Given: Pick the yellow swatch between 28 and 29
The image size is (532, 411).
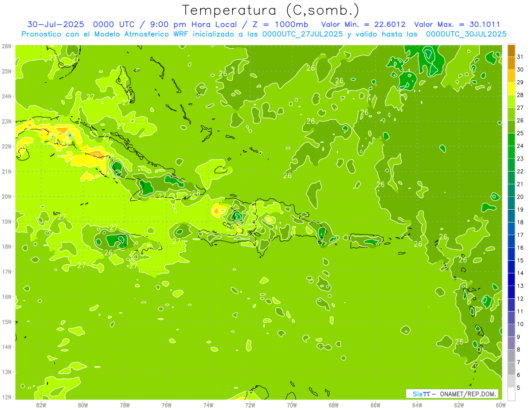Looking at the screenshot, I should [511, 89].
